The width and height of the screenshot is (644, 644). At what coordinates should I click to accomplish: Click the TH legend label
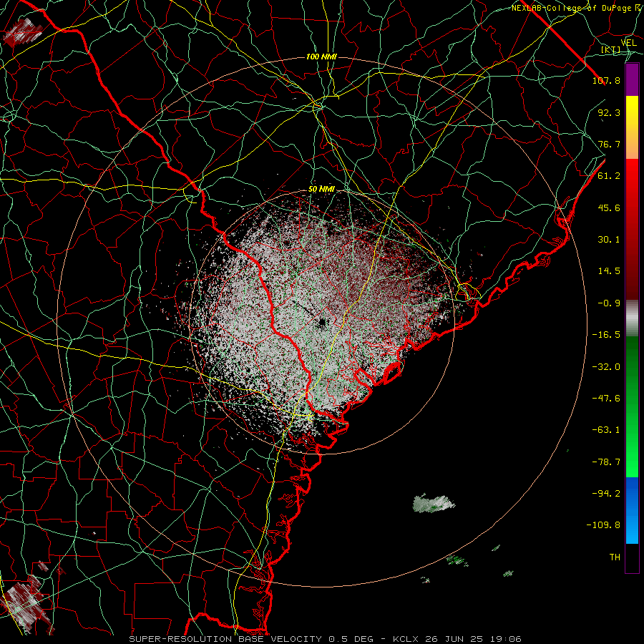click(615, 557)
